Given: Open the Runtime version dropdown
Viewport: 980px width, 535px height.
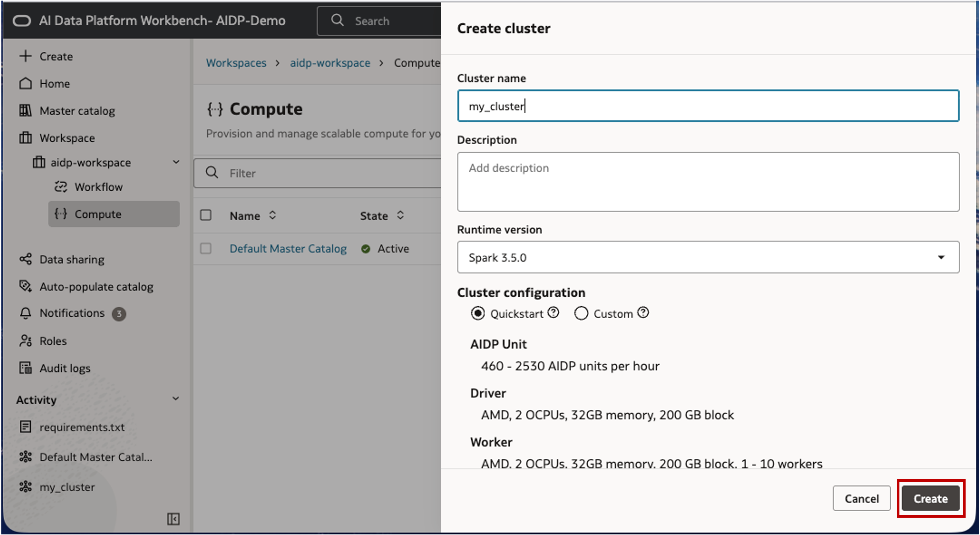Looking at the screenshot, I should pos(708,257).
